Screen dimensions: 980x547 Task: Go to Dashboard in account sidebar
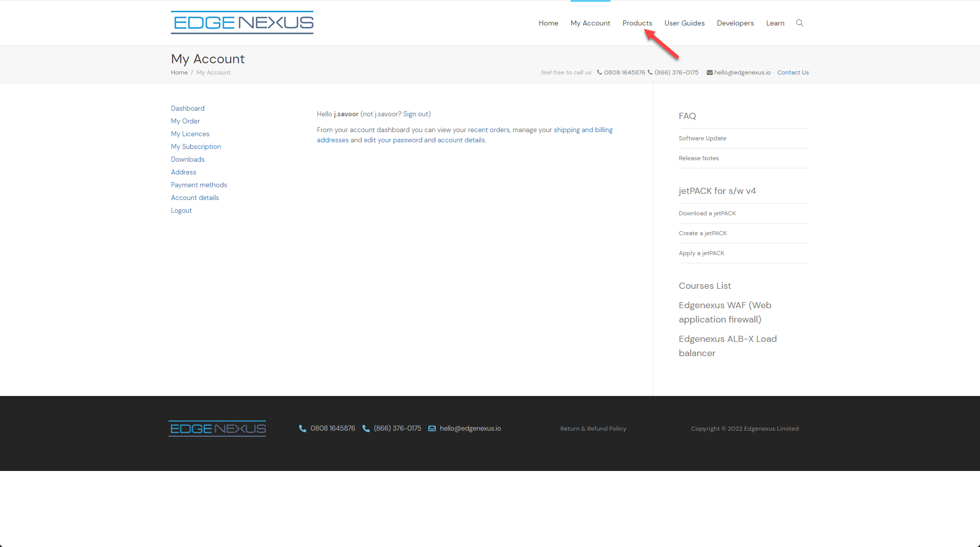pos(188,108)
